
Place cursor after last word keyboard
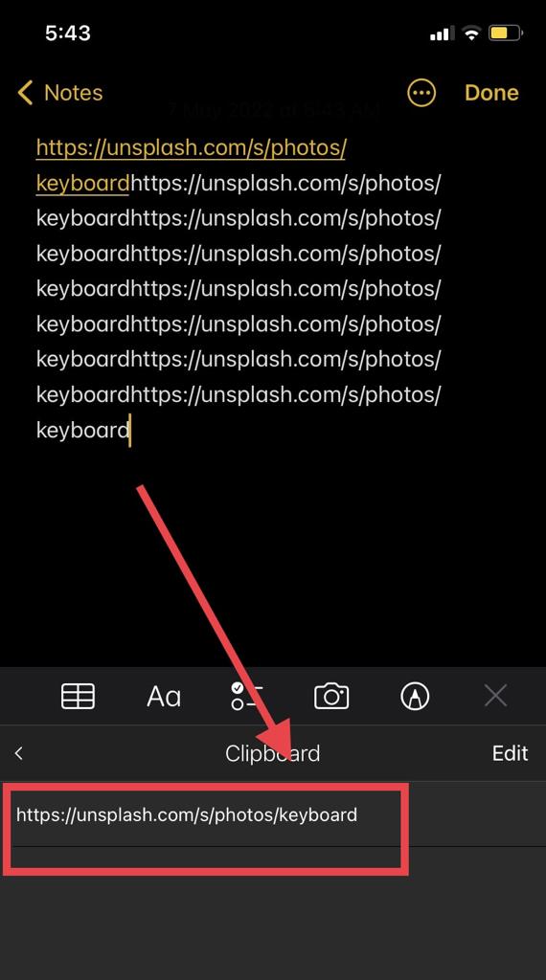click(x=130, y=430)
